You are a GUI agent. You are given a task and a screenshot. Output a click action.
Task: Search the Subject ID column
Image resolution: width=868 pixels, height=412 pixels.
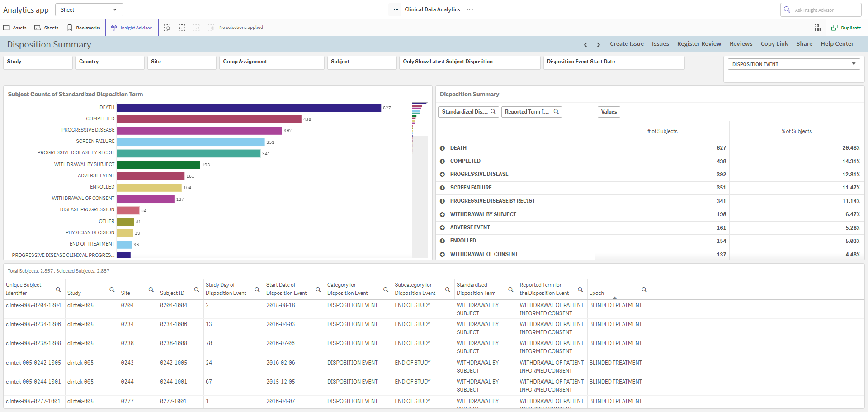tap(197, 289)
